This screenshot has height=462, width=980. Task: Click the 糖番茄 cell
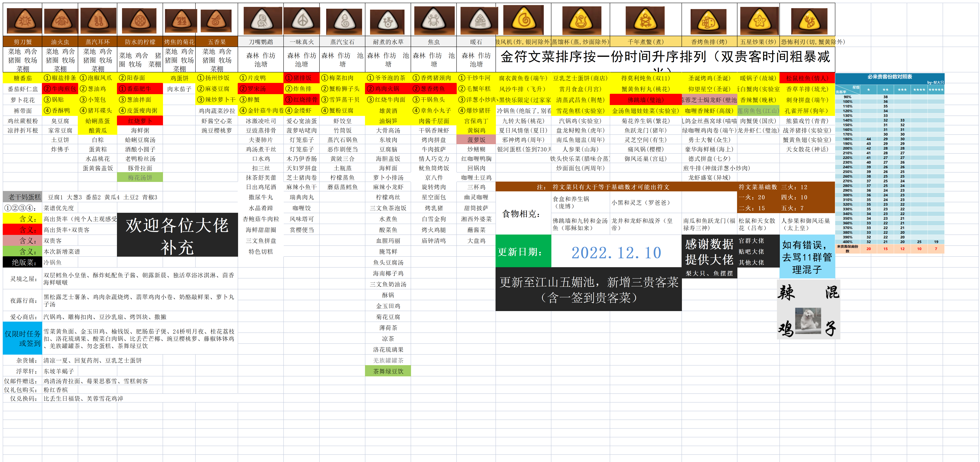[22, 78]
